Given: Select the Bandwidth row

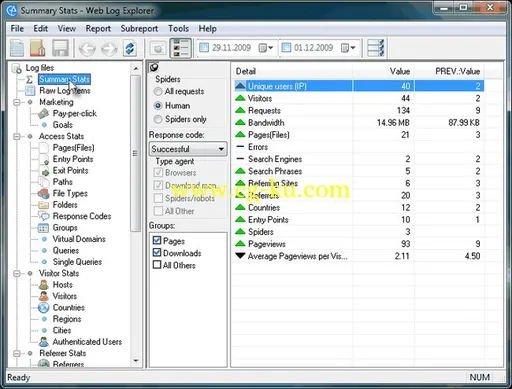Looking at the screenshot, I should (x=359, y=123).
